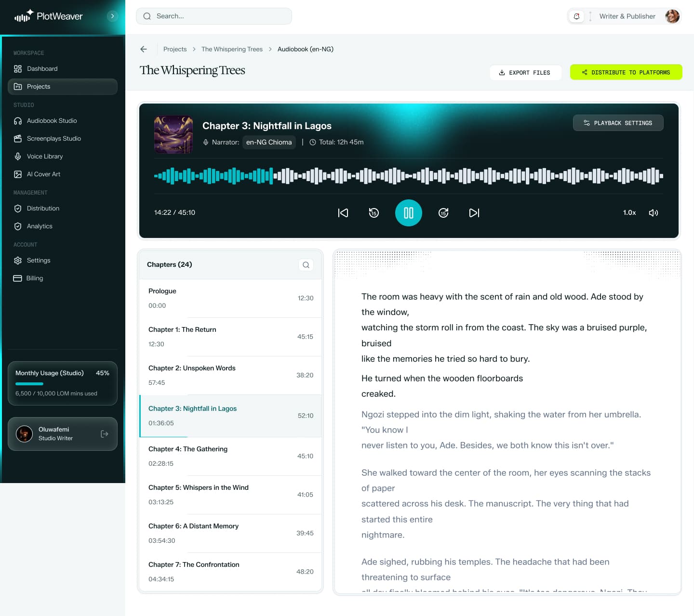Click the user avatar in top bar
Viewport: 694px width, 616px height.
pos(672,16)
